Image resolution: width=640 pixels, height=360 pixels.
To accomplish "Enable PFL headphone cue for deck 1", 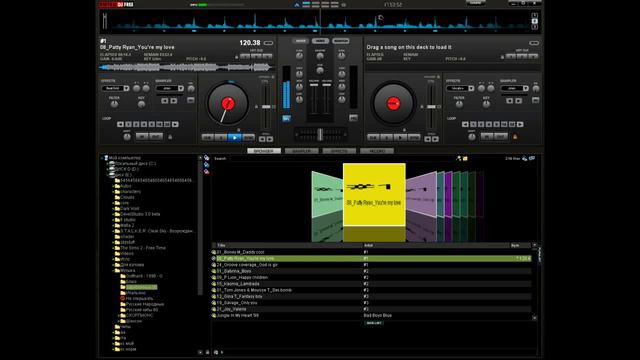I will [286, 118].
